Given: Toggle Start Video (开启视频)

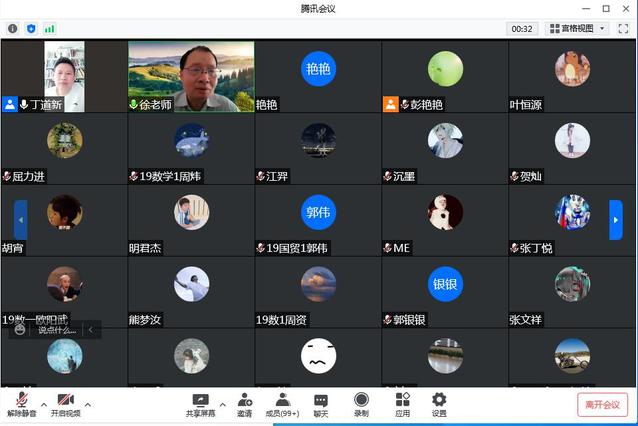Looking at the screenshot, I should tap(66, 404).
